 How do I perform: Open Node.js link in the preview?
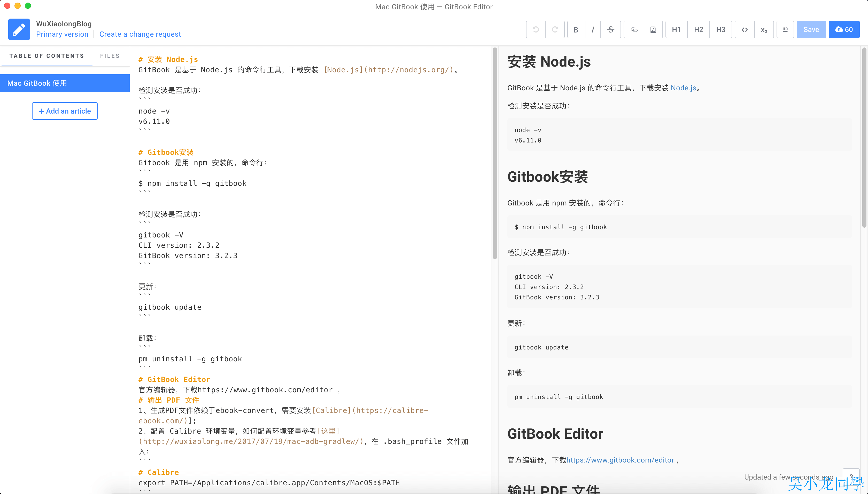(x=683, y=88)
